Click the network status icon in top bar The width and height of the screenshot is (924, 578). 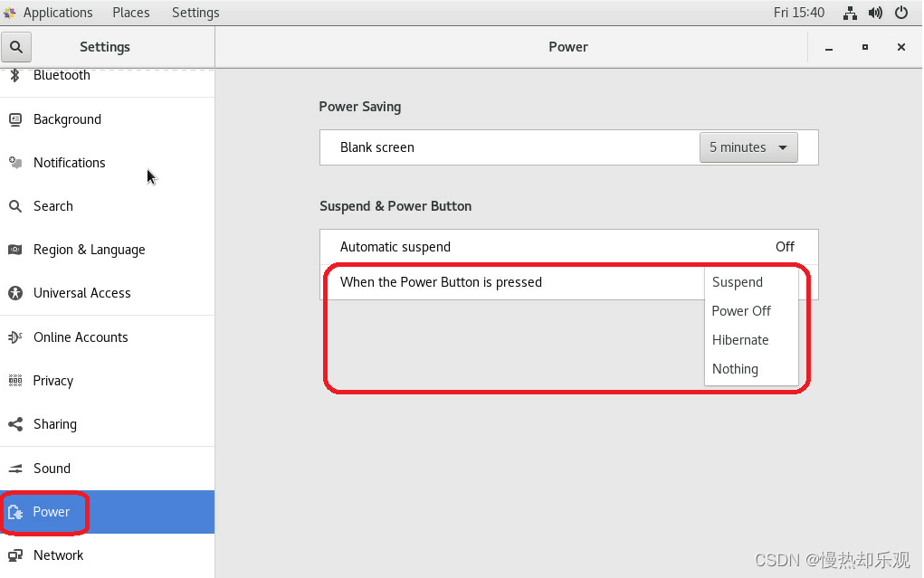[x=849, y=13]
